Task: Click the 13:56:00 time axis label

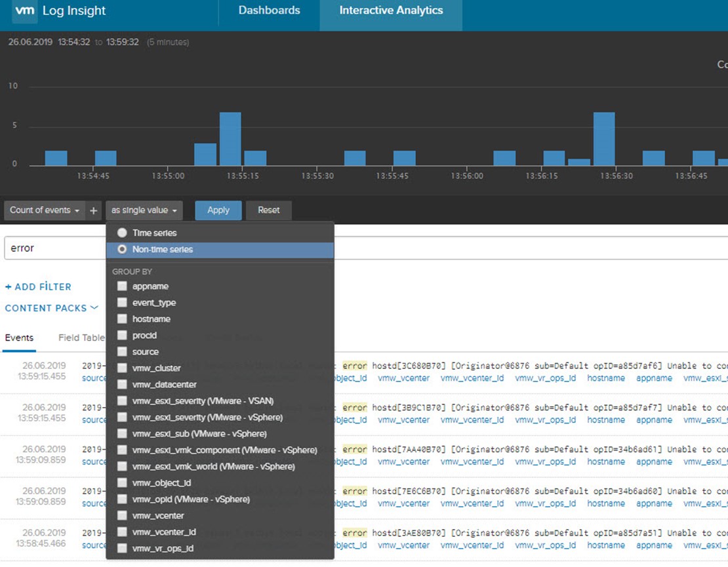Action: [467, 176]
